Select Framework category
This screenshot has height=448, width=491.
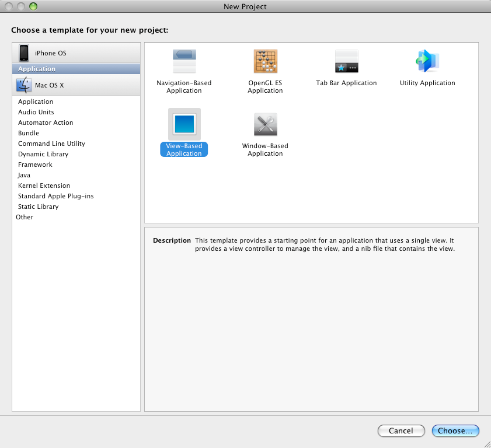[76, 164]
